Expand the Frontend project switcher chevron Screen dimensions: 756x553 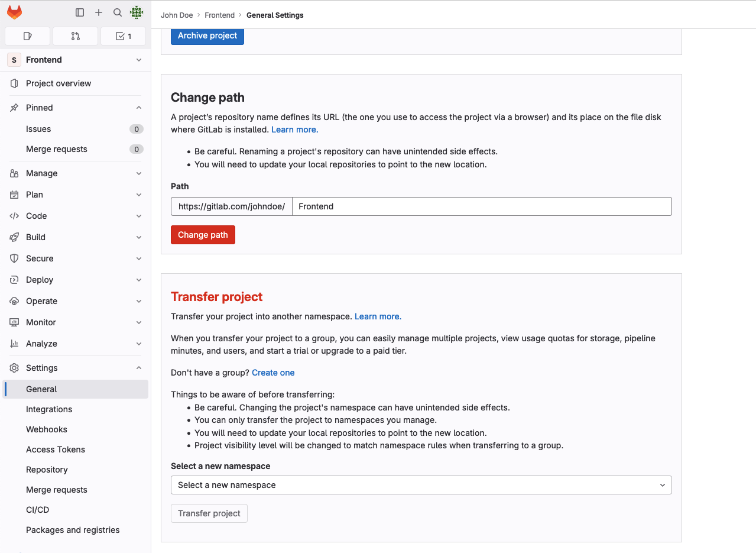pyautogui.click(x=139, y=60)
